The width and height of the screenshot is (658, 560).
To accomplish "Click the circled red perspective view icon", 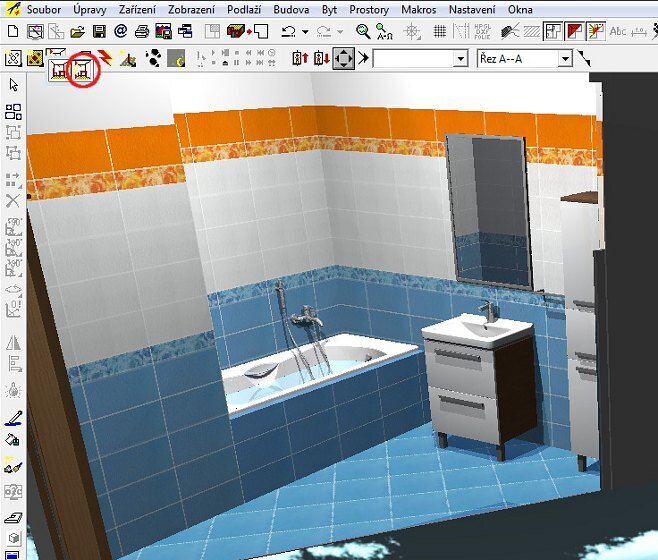I will pyautogui.click(x=82, y=70).
